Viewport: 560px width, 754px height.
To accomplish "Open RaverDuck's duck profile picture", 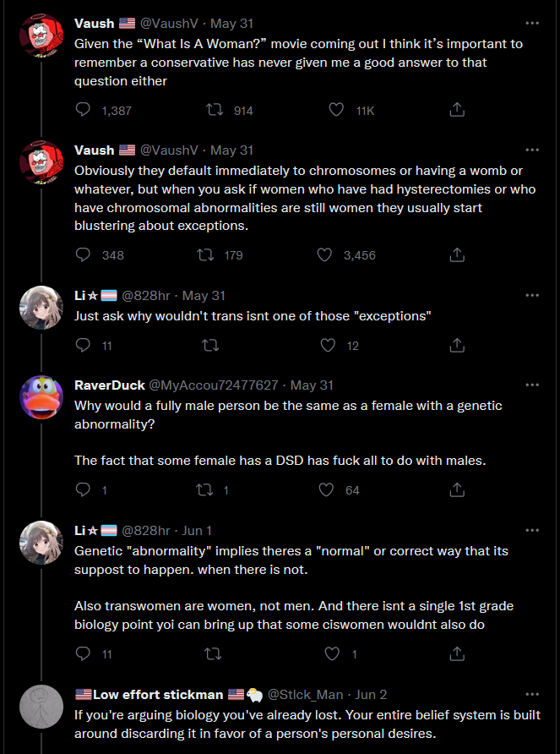I will pyautogui.click(x=41, y=397).
